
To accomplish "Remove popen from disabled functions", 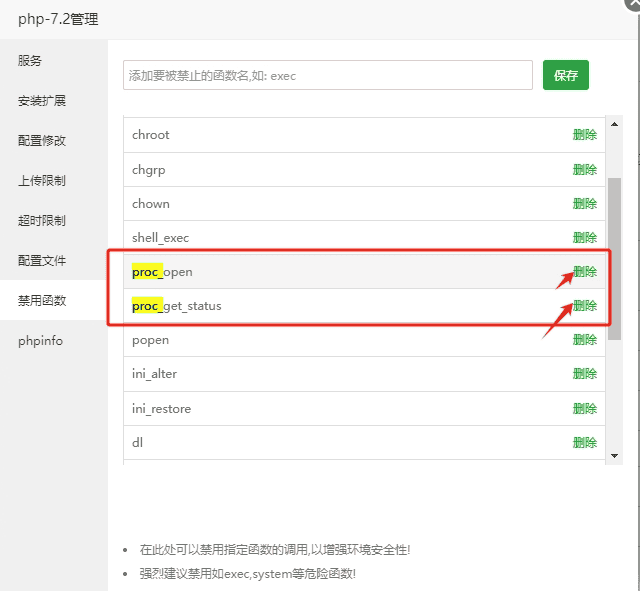I will [x=585, y=340].
